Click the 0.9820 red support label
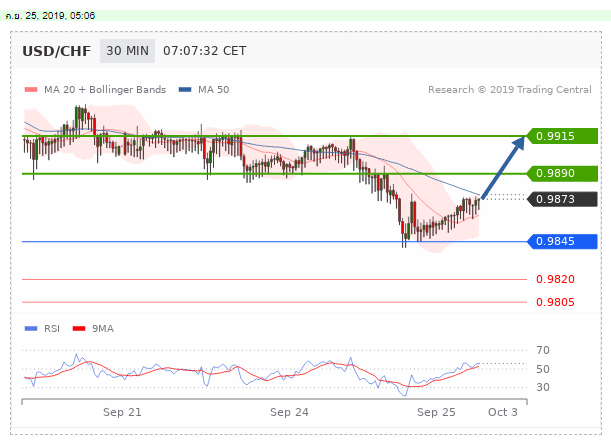Screen dimensions: 611x440 [555, 279]
